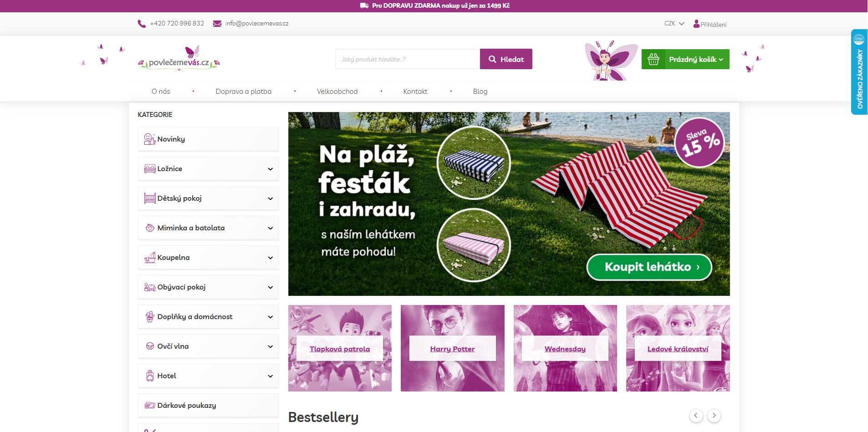Click the Miminka a batolata baby icon
868x432 pixels.
click(150, 228)
